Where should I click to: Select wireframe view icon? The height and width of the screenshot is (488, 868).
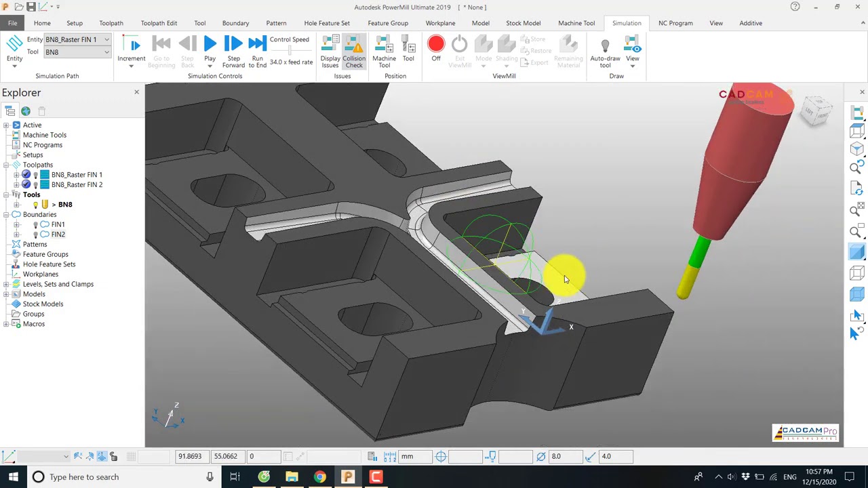click(857, 273)
